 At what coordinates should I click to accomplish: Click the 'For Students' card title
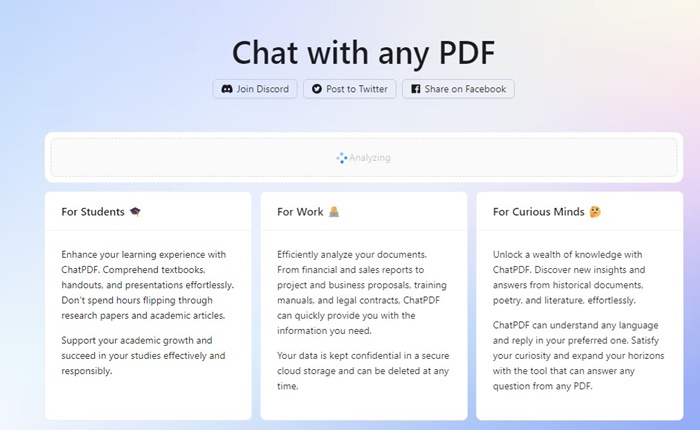coord(93,212)
